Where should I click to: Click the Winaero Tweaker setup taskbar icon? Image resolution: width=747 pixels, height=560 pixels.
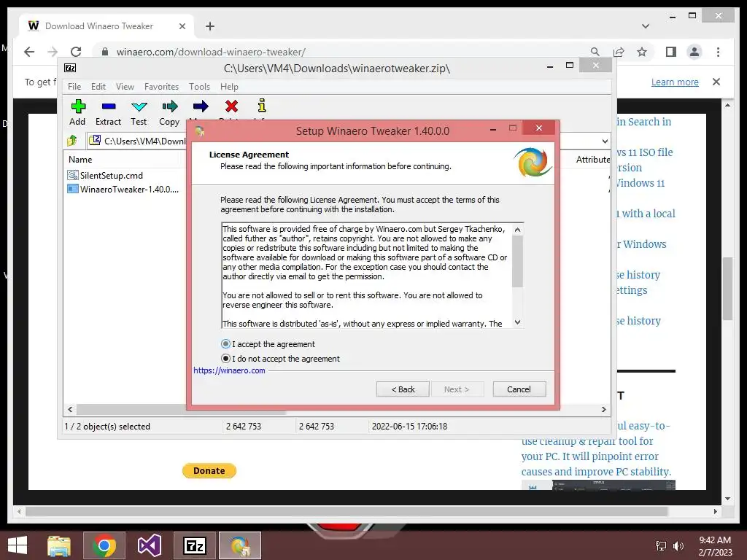point(239,545)
